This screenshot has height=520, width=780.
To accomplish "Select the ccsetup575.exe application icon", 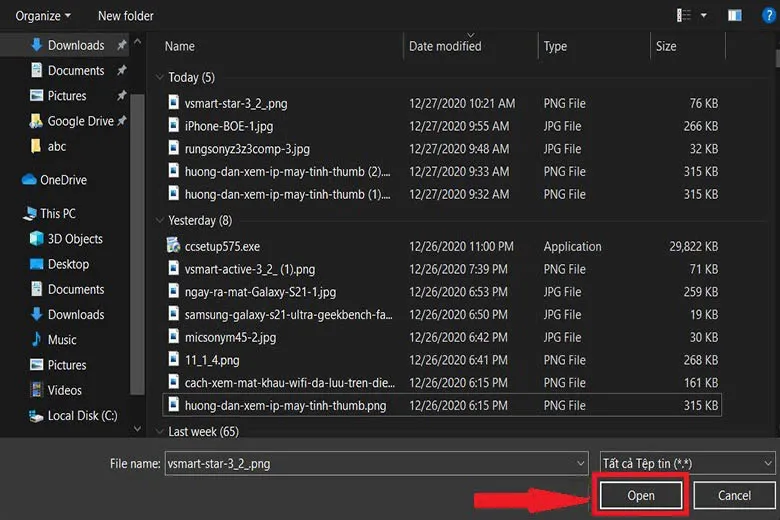I will tap(173, 246).
